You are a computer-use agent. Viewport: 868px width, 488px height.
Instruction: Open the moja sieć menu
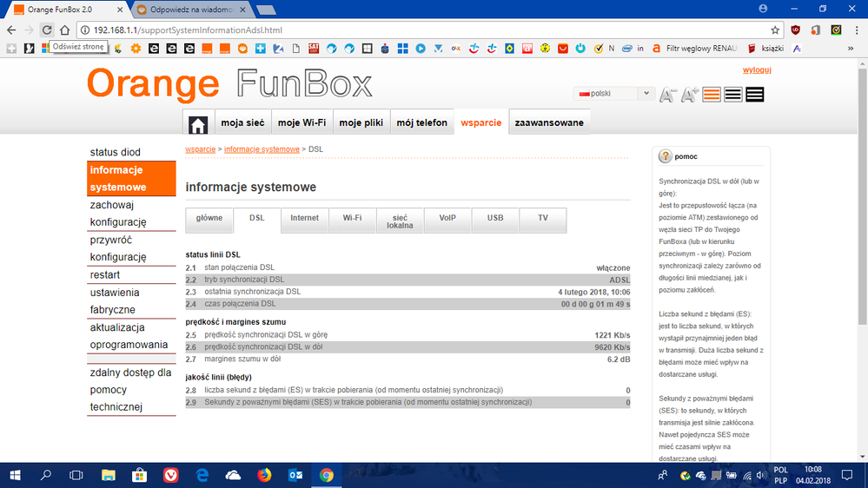242,123
